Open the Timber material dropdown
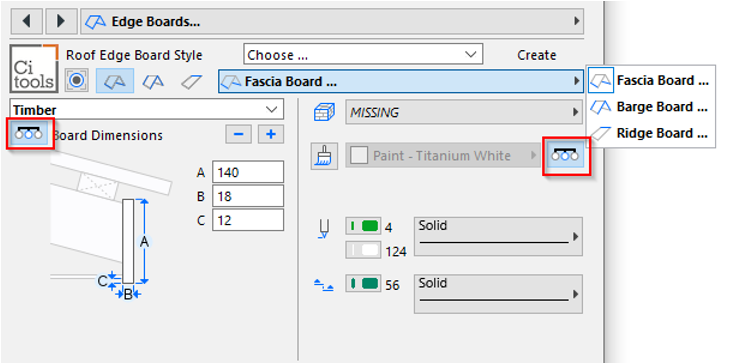This screenshot has width=734, height=364. click(x=147, y=109)
